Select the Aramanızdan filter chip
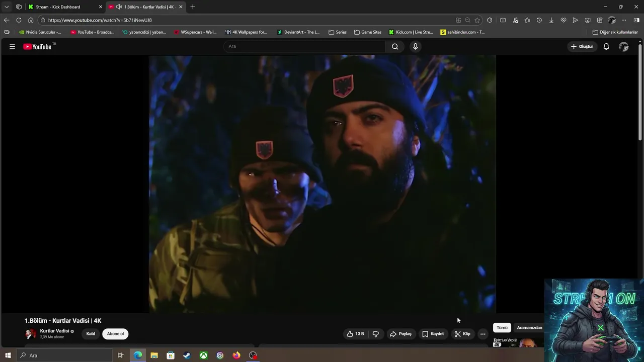The width and height of the screenshot is (644, 362). [x=529, y=328]
